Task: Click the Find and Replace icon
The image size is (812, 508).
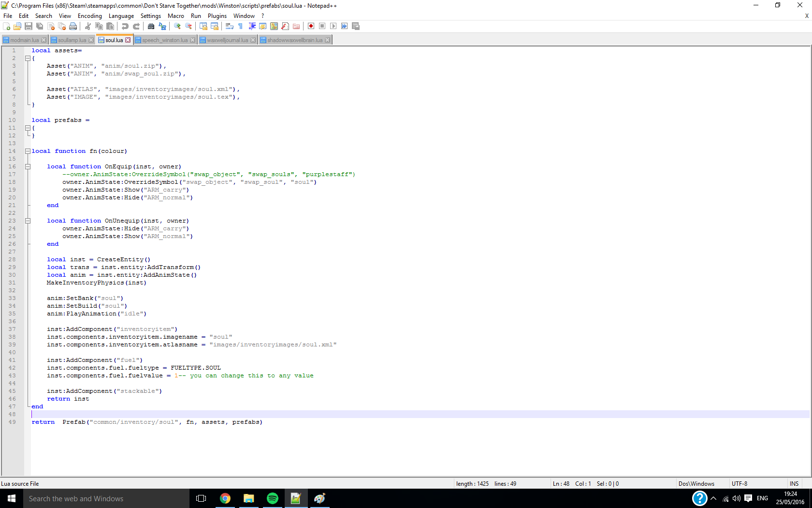Action: point(162,26)
